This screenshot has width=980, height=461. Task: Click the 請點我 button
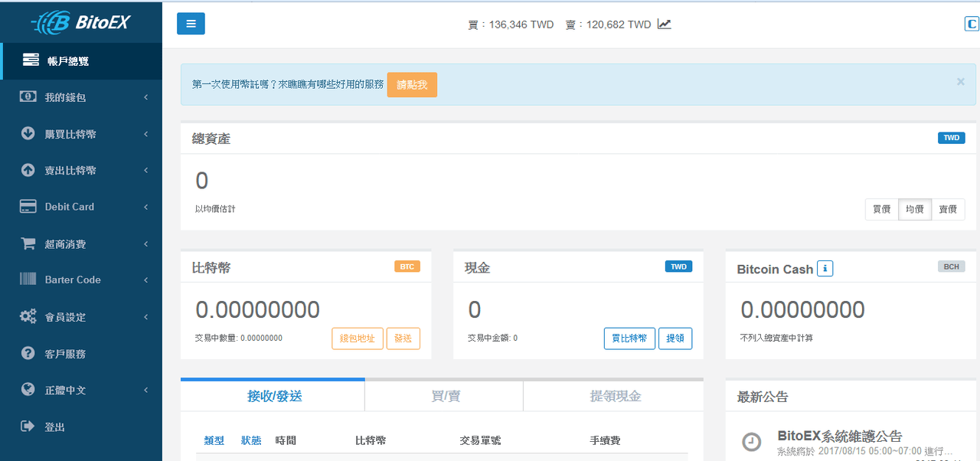tap(412, 84)
